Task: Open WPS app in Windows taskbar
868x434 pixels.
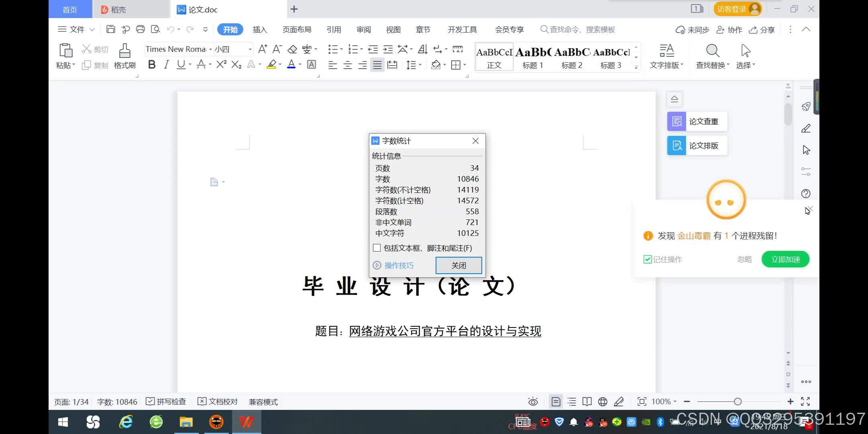Action: coord(246,422)
